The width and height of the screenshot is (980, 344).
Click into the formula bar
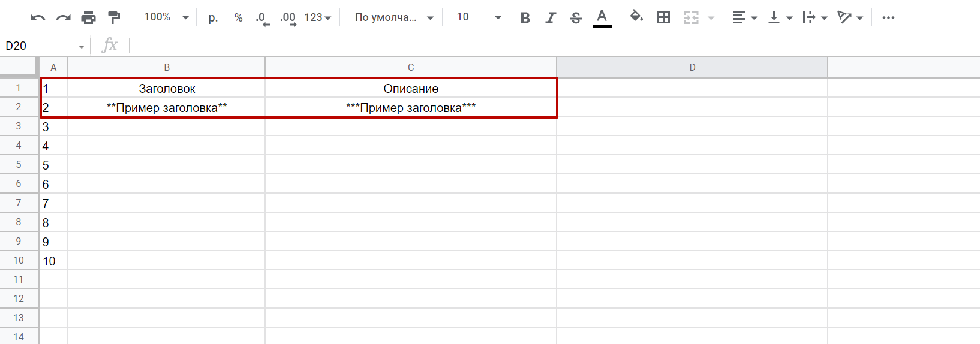(555, 46)
